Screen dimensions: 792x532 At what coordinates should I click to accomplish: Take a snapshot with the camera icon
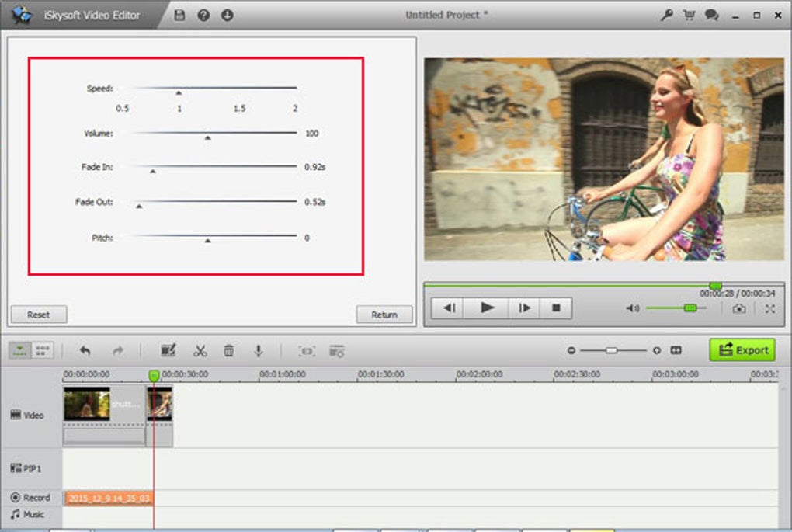pos(739,308)
